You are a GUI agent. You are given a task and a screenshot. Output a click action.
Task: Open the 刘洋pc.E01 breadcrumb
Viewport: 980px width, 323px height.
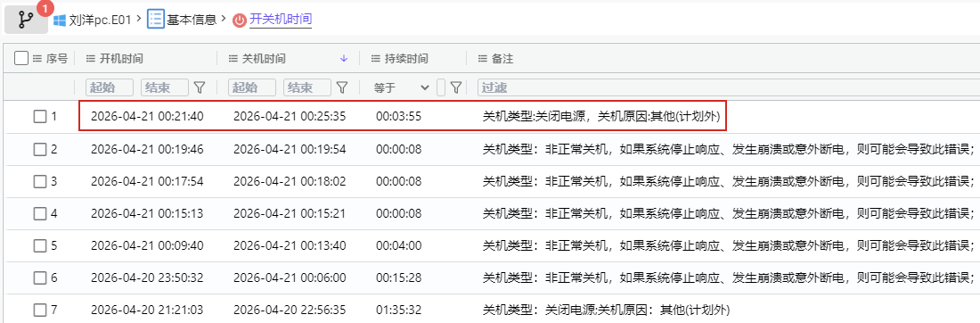[x=100, y=20]
